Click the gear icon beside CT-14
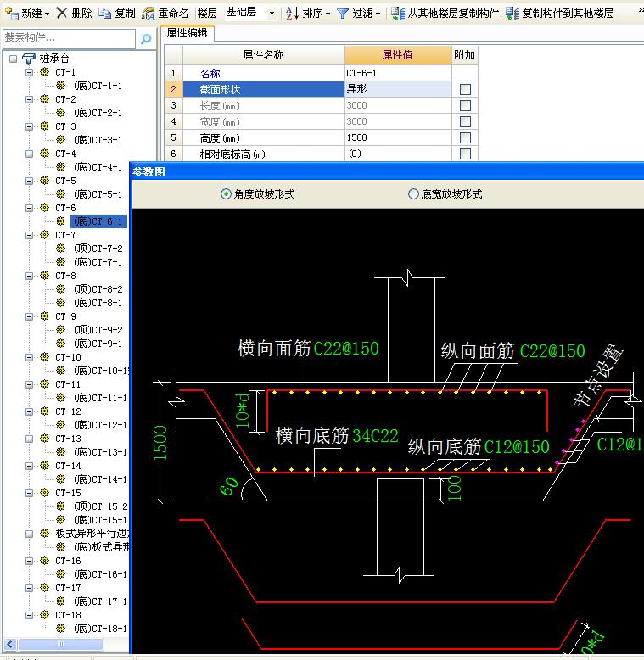 (x=45, y=466)
